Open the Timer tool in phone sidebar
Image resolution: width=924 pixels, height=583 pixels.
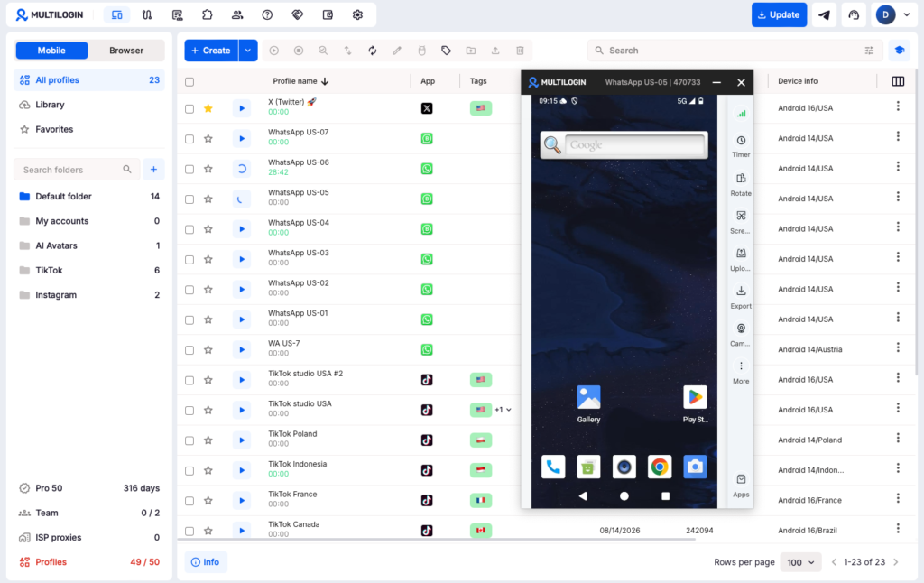[741, 145]
